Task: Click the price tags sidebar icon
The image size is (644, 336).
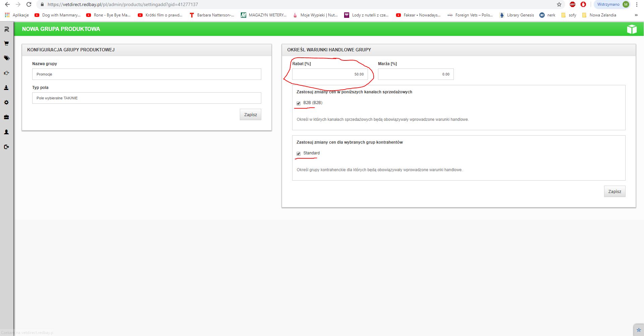Action: tap(6, 58)
